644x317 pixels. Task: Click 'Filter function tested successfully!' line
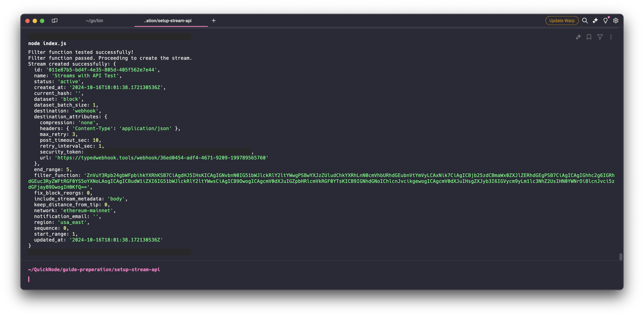pyautogui.click(x=81, y=52)
